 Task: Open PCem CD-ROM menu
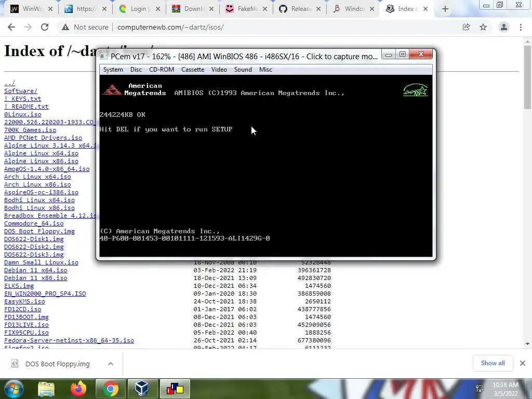click(x=162, y=70)
